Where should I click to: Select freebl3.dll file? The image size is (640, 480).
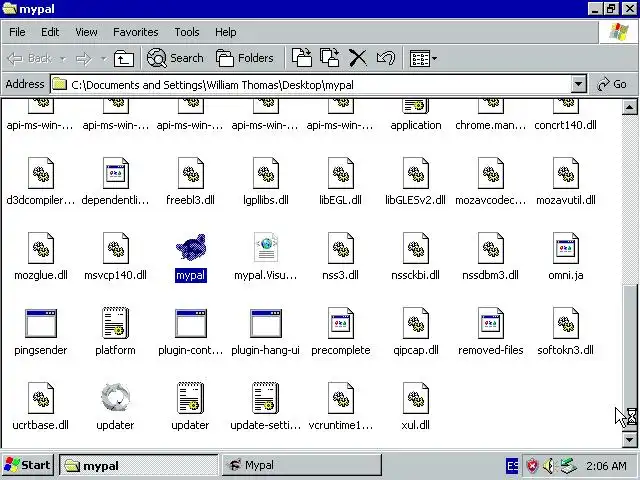[191, 182]
